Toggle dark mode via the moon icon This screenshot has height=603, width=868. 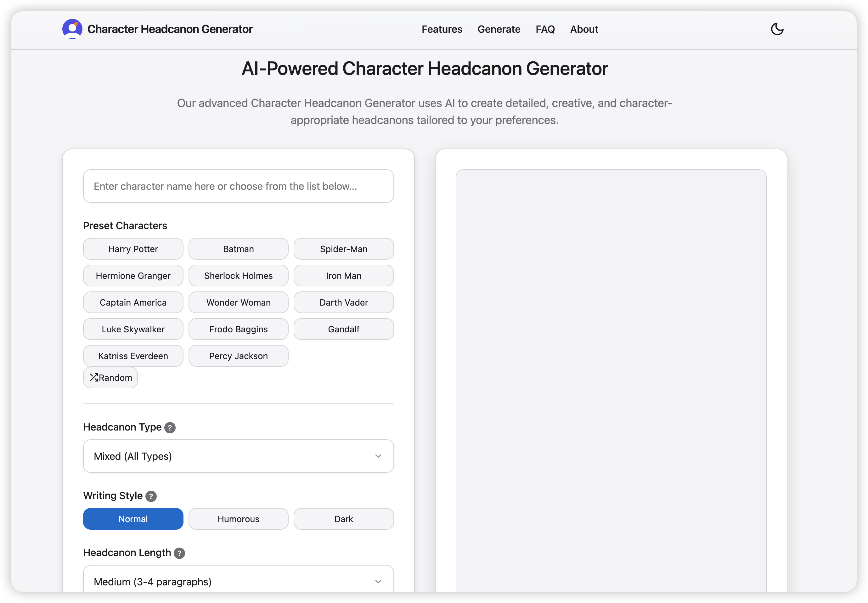coord(777,28)
